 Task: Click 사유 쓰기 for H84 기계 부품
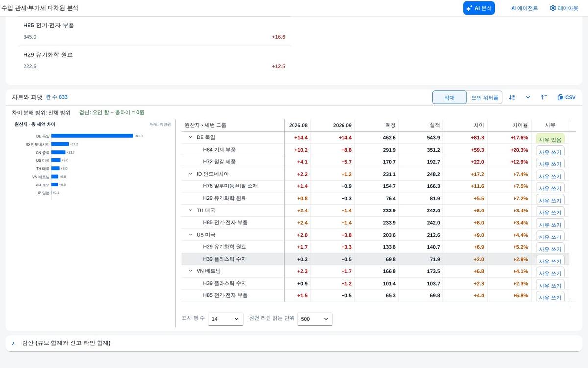pos(550,151)
